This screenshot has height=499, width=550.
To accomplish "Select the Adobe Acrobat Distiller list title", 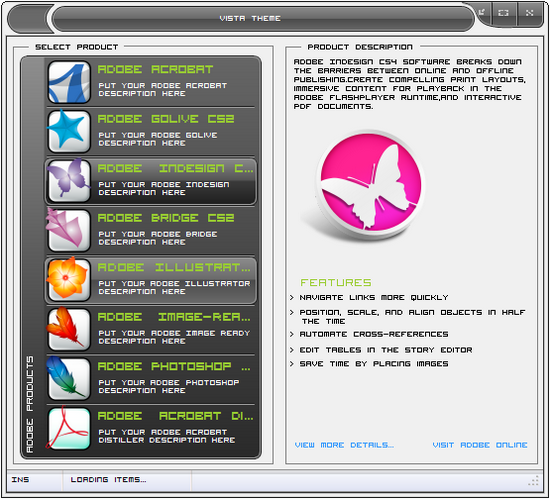I will [x=175, y=416].
